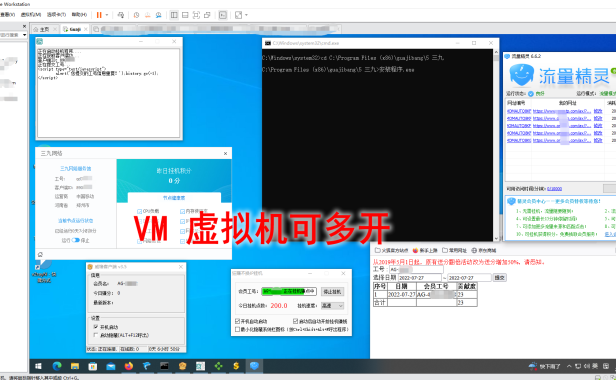Screen dimensions: 616x380
Task: Click the thumbnail bar layout icon
Action: pyautogui.click(x=185, y=15)
